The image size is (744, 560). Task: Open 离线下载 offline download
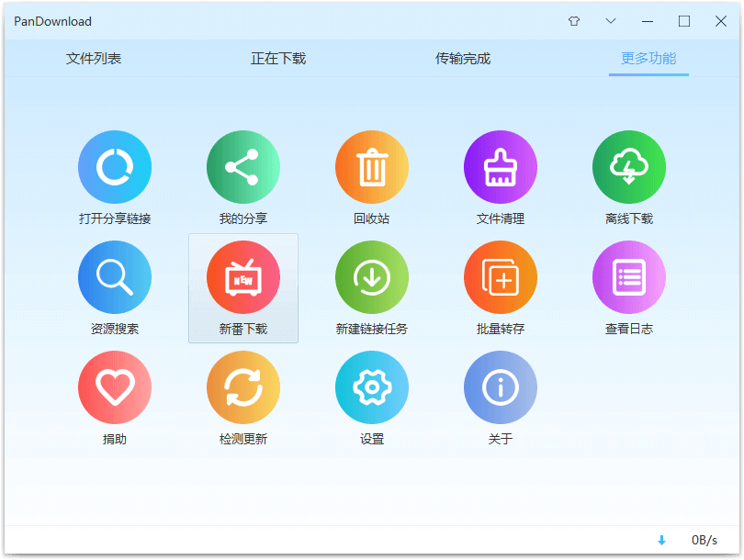629,167
